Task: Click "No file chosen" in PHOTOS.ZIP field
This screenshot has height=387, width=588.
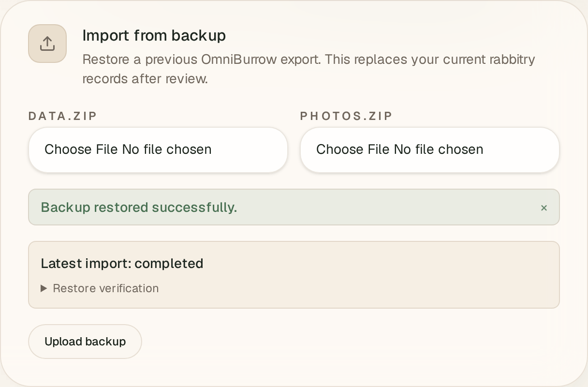Action: [x=439, y=149]
